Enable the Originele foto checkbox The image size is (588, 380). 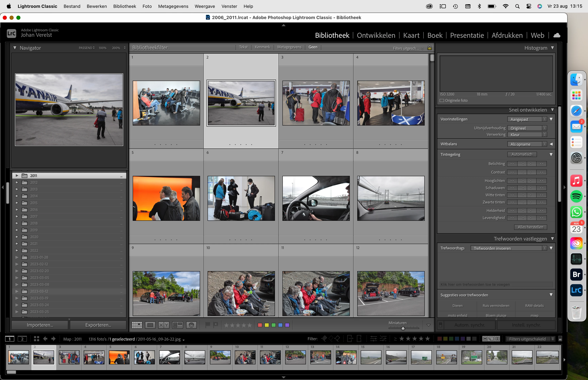point(442,100)
